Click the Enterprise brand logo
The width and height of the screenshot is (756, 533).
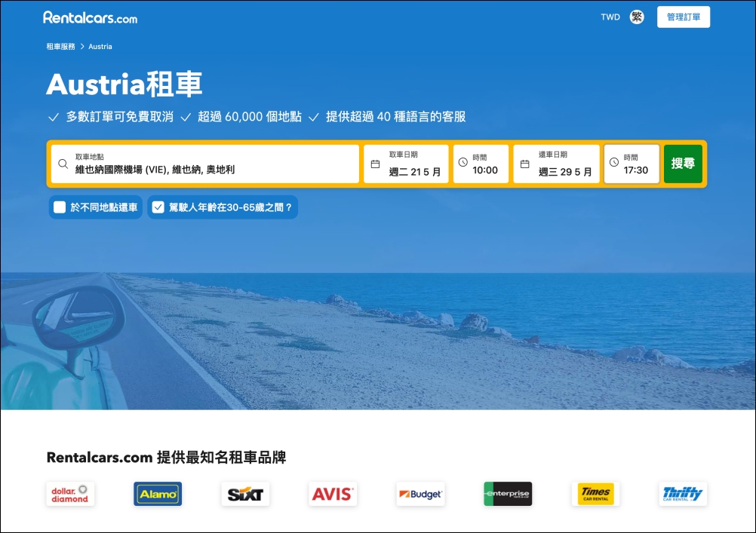click(x=508, y=494)
